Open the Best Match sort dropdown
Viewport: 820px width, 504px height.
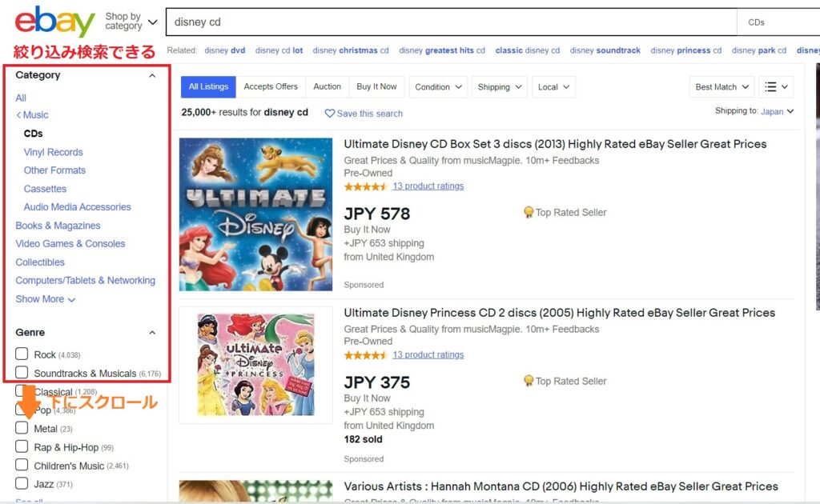pyautogui.click(x=722, y=87)
